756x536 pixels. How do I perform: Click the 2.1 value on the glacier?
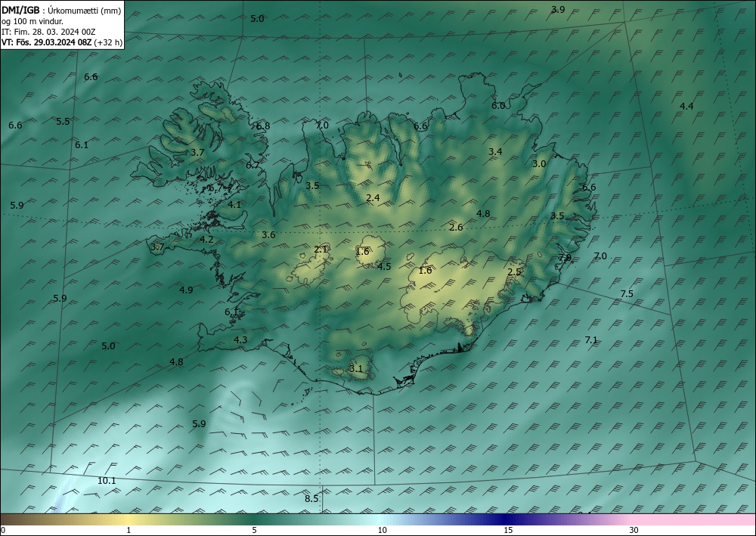[x=321, y=249]
